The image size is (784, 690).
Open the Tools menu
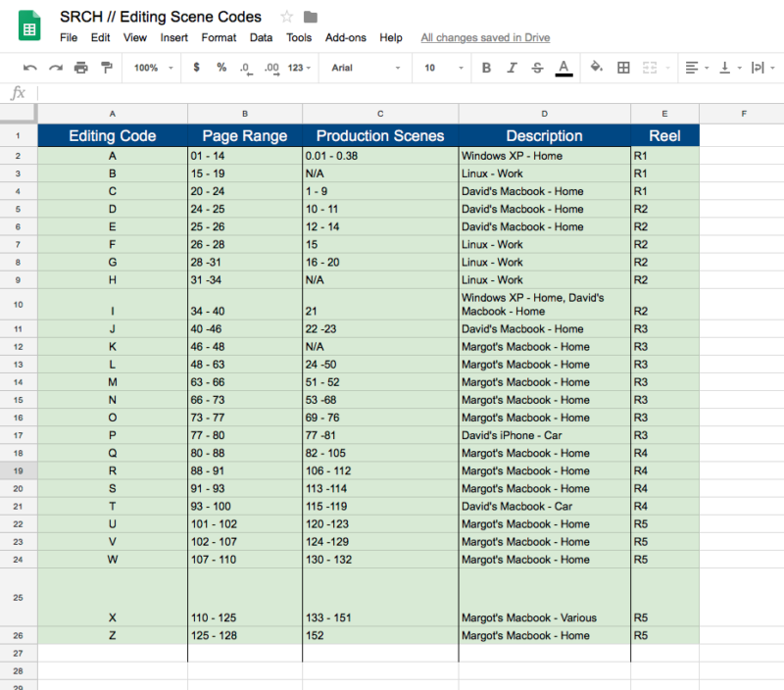pyautogui.click(x=299, y=37)
